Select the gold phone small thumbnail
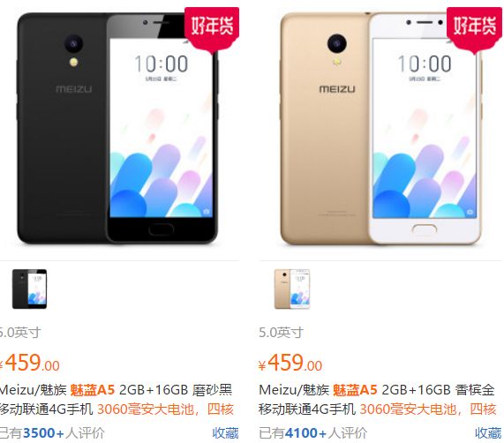This screenshot has height=443, width=504. click(x=292, y=289)
